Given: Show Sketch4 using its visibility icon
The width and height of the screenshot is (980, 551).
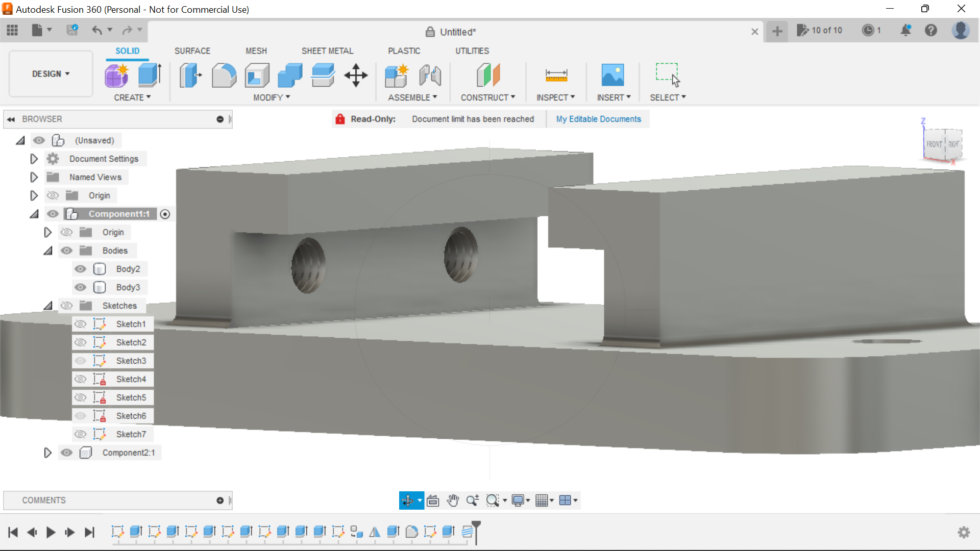Looking at the screenshot, I should click(81, 379).
